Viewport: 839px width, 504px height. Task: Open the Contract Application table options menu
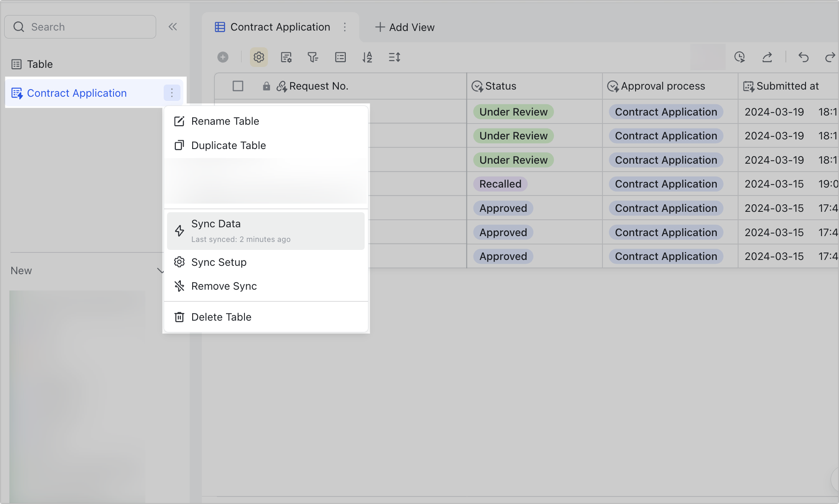tap(172, 93)
